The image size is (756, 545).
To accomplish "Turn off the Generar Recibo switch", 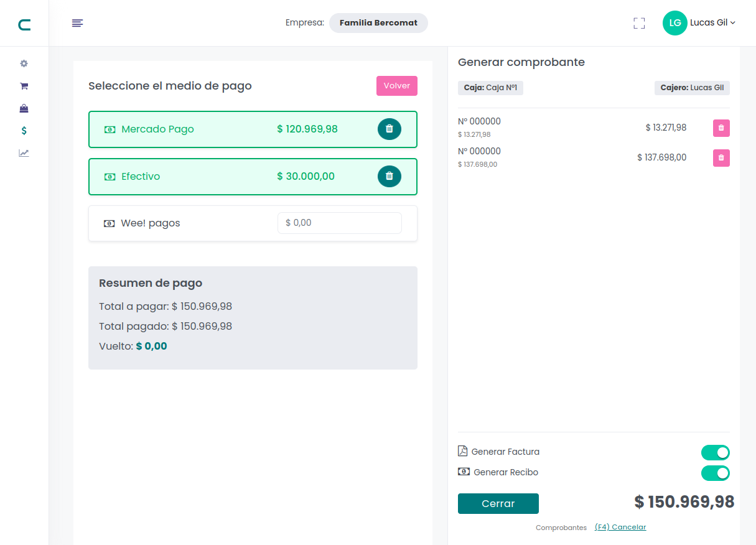I will point(715,473).
